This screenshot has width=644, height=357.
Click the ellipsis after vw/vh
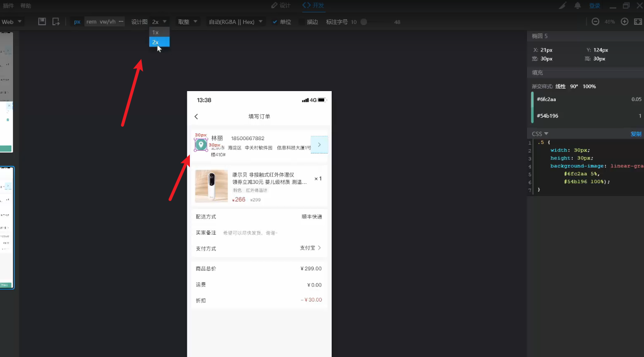(121, 22)
